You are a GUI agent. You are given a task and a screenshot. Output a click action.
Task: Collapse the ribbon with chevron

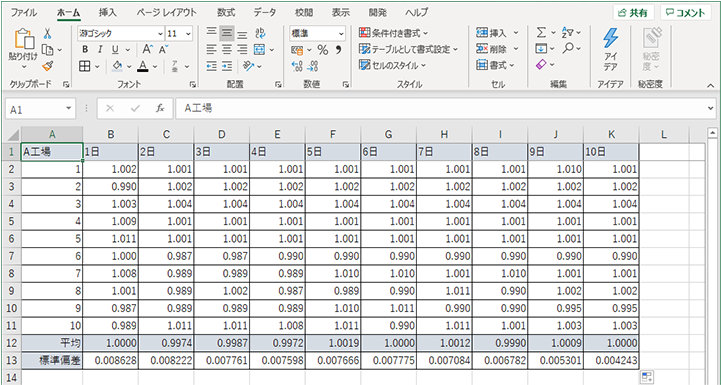pos(710,86)
